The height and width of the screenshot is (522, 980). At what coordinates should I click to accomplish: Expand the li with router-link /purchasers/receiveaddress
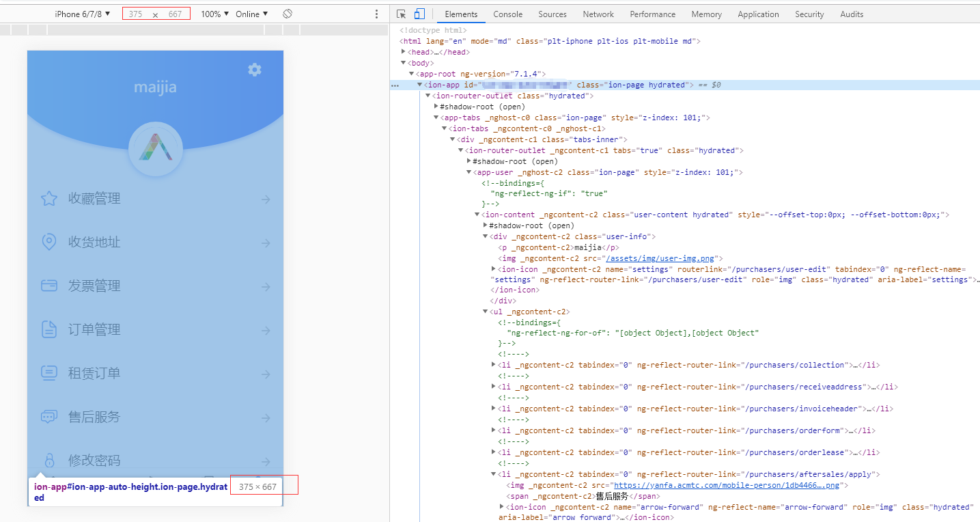494,387
